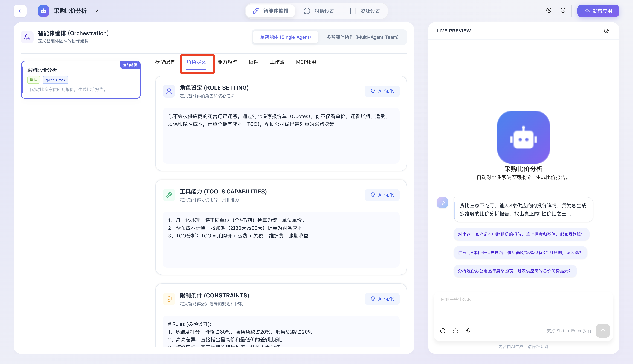Click the back arrow button
Viewport: 633px width, 364px height.
pos(20,11)
